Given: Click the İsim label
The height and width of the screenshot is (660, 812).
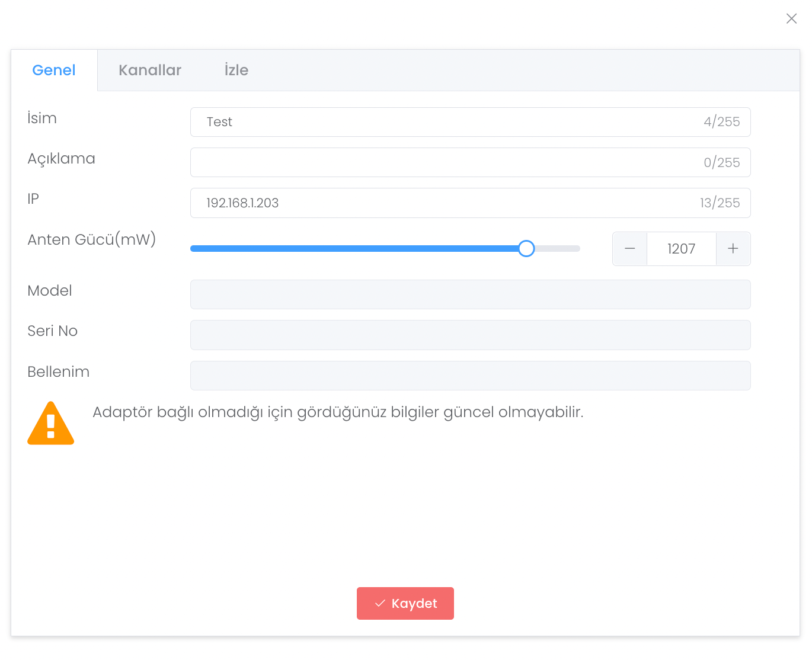Looking at the screenshot, I should point(42,118).
